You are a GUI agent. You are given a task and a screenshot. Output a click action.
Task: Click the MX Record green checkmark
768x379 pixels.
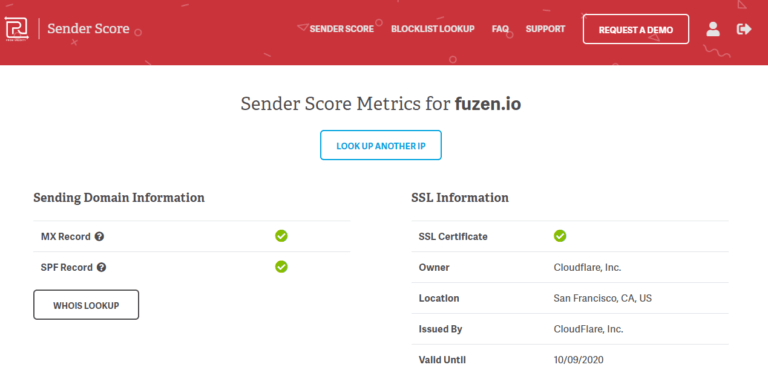point(281,236)
